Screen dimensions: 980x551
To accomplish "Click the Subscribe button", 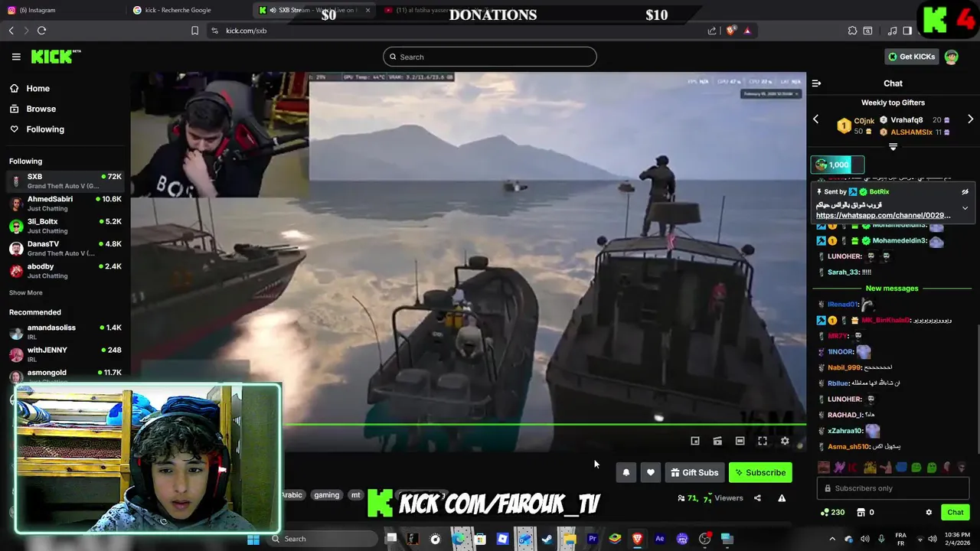I will [760, 472].
